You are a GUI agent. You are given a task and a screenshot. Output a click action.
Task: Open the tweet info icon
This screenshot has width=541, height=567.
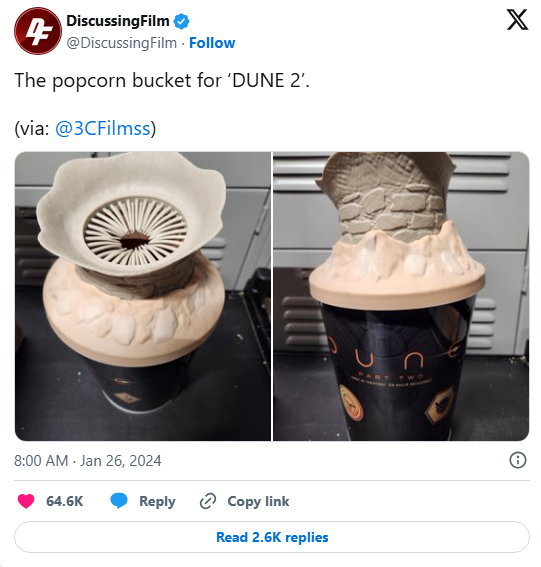click(518, 460)
